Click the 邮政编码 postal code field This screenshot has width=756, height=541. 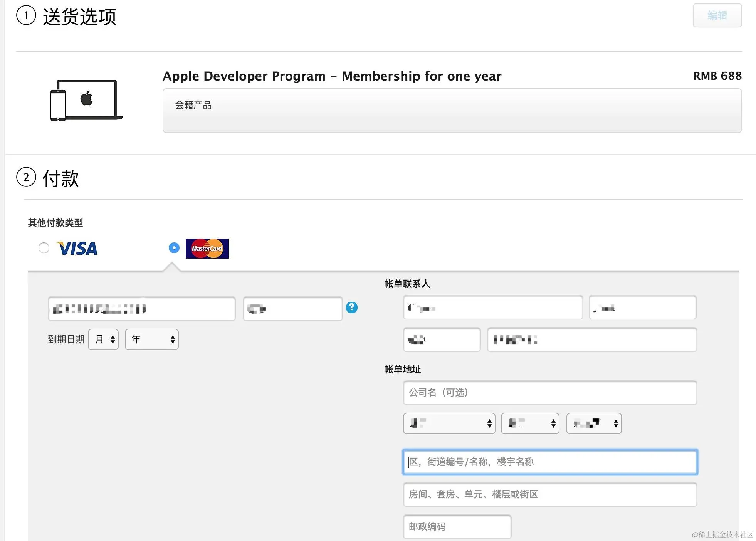pyautogui.click(x=457, y=526)
